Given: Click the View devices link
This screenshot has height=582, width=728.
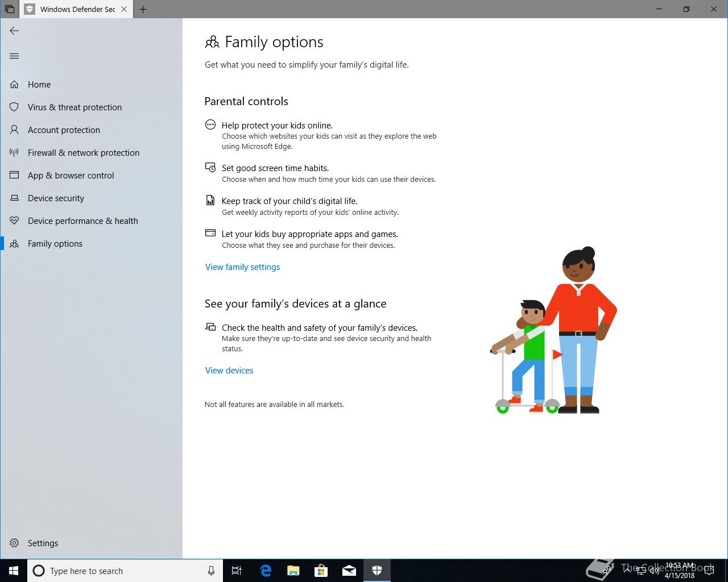Looking at the screenshot, I should tap(229, 370).
